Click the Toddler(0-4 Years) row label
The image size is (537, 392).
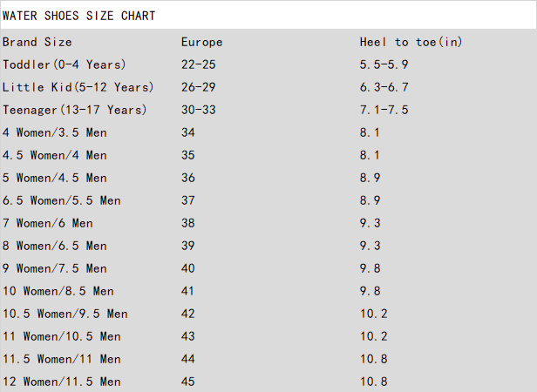tap(65, 64)
